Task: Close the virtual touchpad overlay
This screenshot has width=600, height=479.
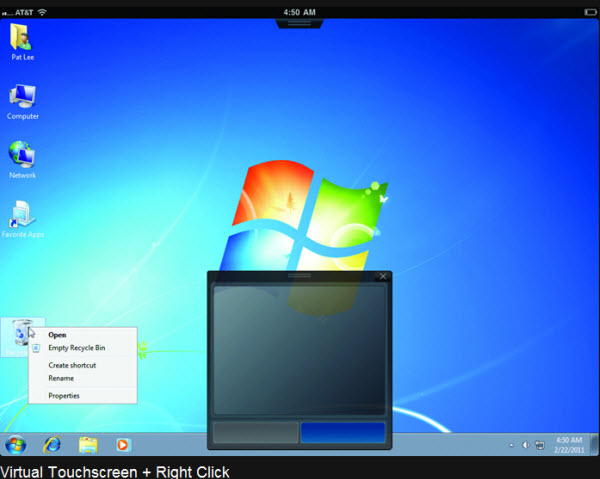Action: 382,276
